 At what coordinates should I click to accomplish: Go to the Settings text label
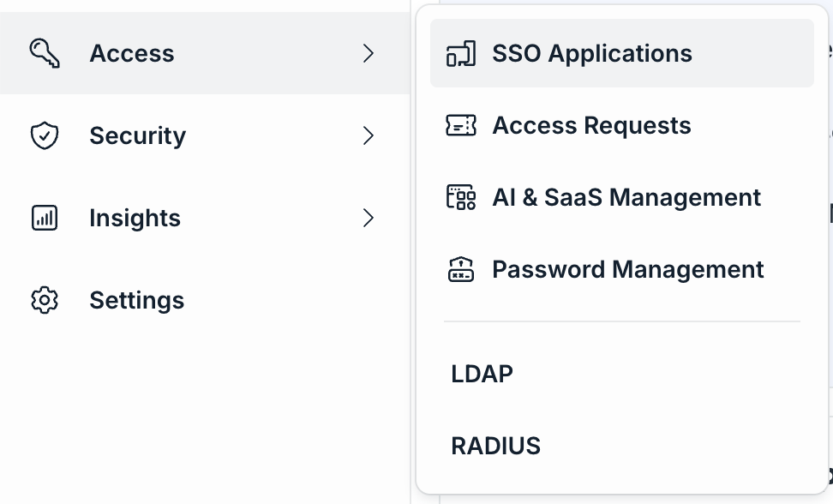click(x=136, y=300)
